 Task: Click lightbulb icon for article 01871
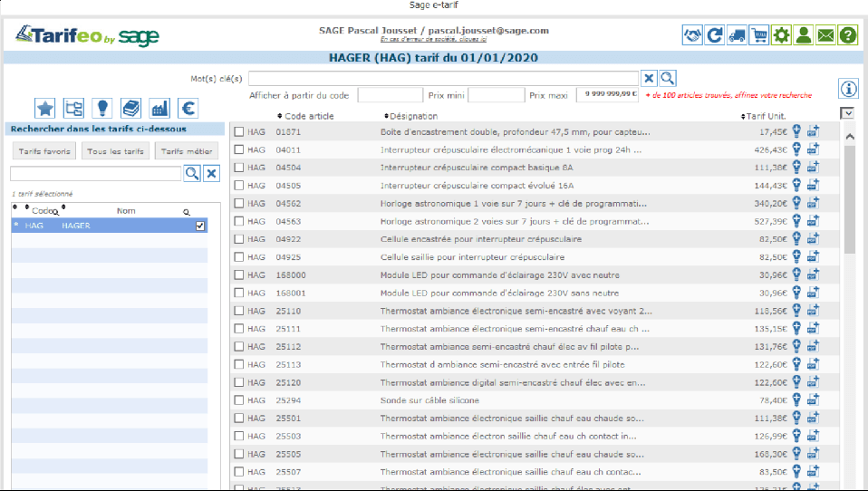point(796,131)
